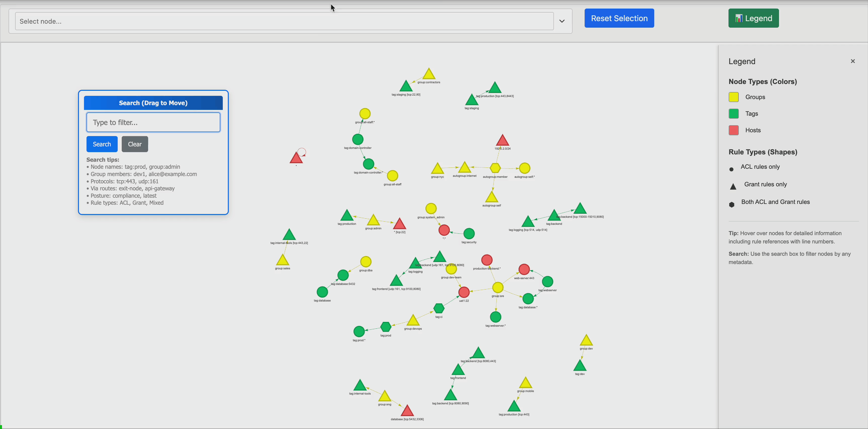Image resolution: width=868 pixels, height=429 pixels.
Task: Click the yellow Groups color swatch in Legend
Action: (x=733, y=97)
